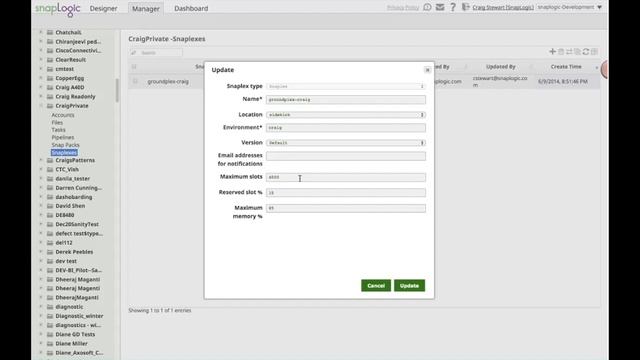Screen dimensions: 640x360
Task: Open Pipelines under CraigPrivate
Action: 63,137
